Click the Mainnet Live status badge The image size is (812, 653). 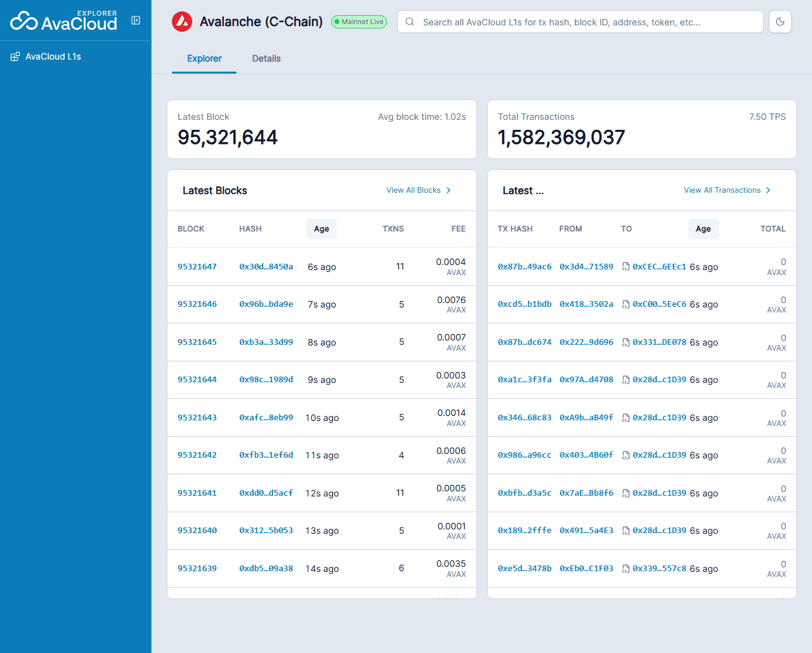[359, 22]
